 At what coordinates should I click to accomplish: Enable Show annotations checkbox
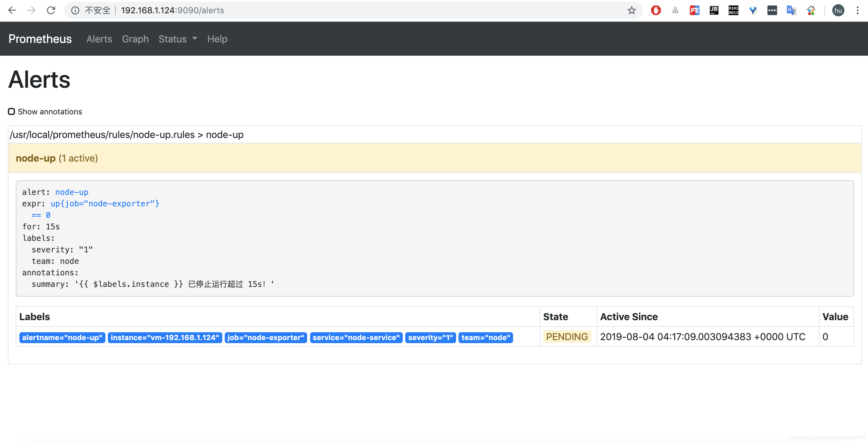(x=12, y=111)
